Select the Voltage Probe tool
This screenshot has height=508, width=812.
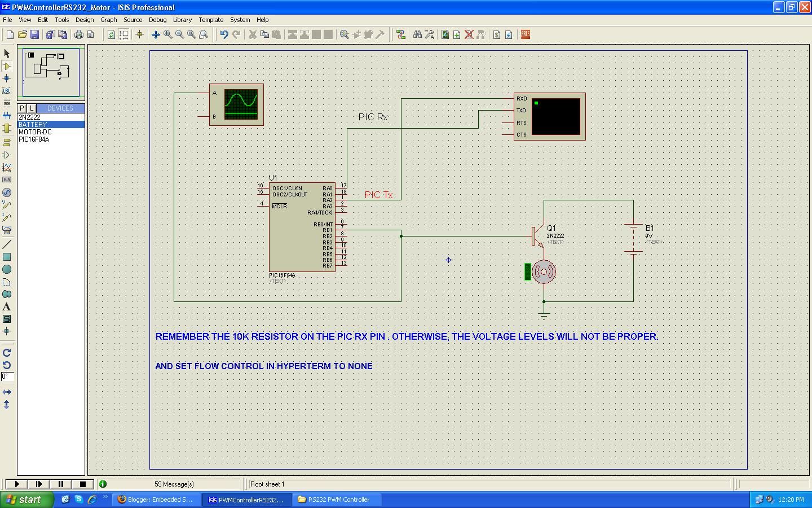[7, 205]
